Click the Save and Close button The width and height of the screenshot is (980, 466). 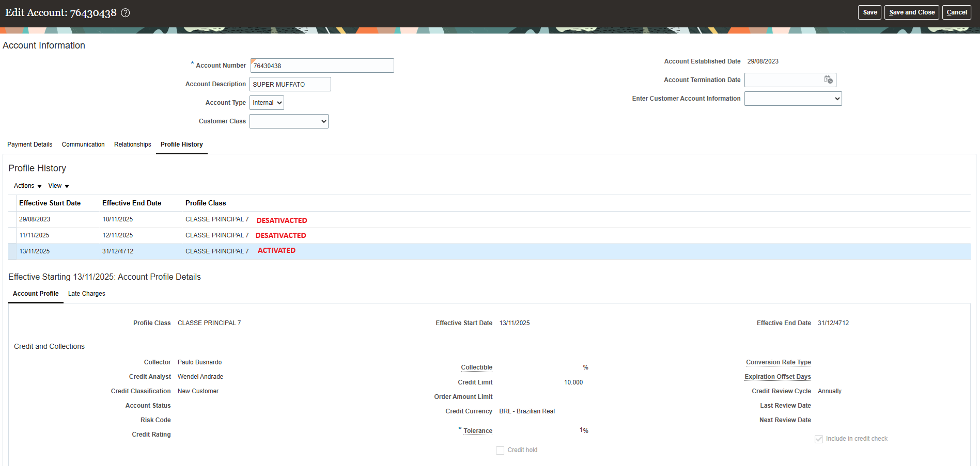click(911, 12)
